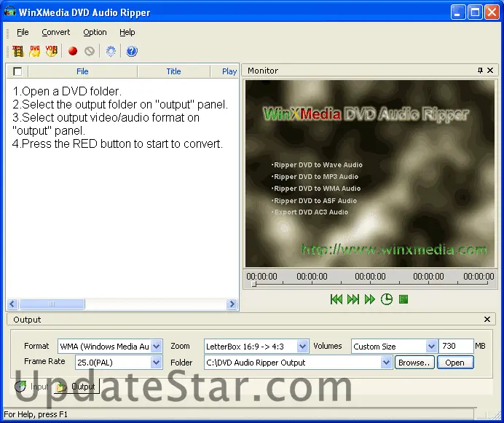Image resolution: width=504 pixels, height=423 pixels.
Task: Expand the output Folder path dropdown
Action: click(386, 363)
